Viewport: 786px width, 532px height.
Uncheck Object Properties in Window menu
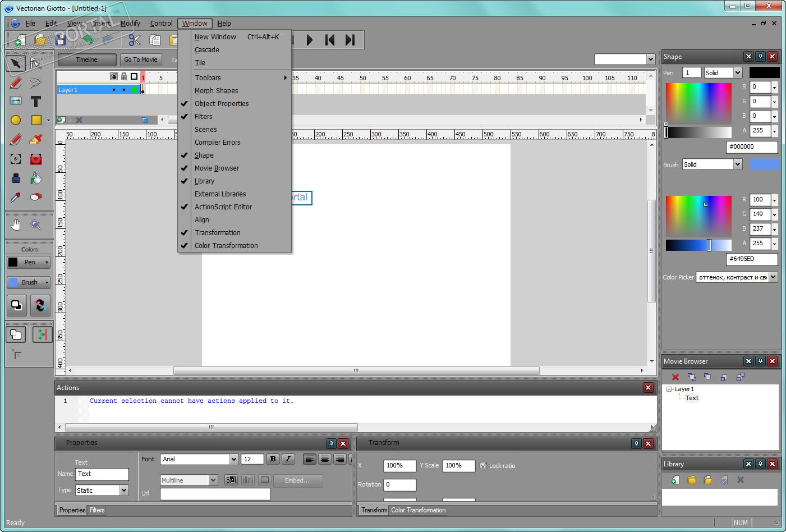pos(235,104)
